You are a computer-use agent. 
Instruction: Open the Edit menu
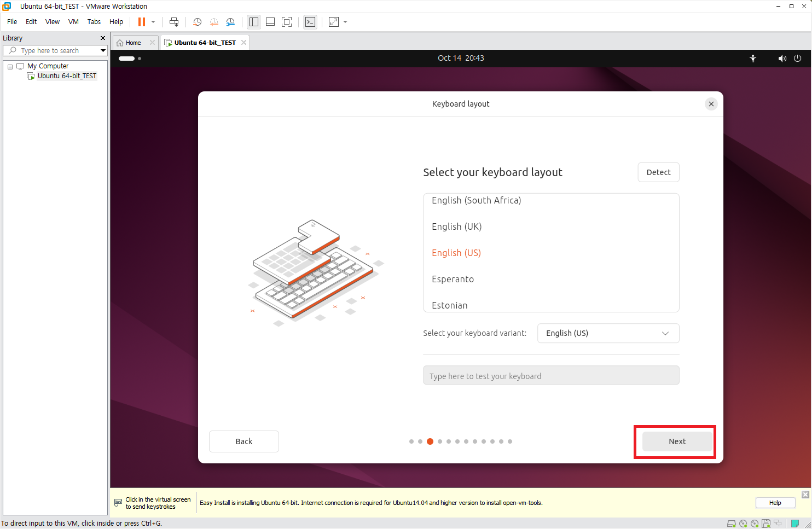[31, 22]
